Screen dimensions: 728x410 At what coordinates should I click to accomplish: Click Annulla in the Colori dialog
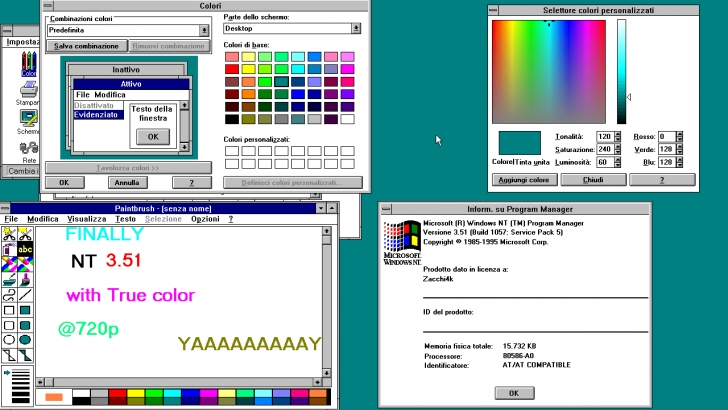[x=127, y=182]
